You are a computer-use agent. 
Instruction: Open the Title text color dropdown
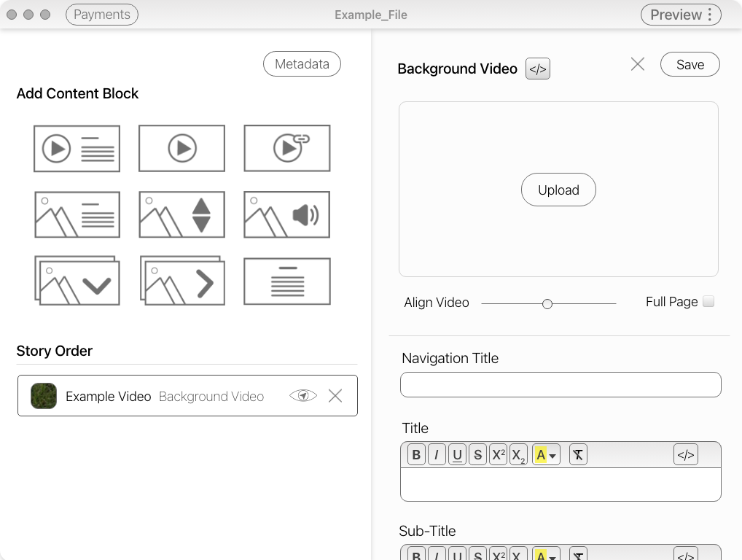click(546, 454)
